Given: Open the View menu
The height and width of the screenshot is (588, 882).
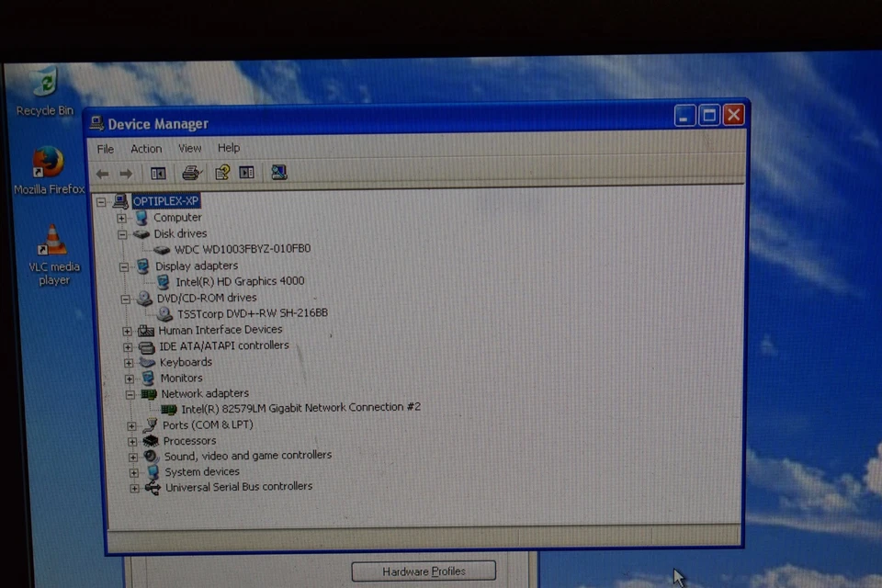Looking at the screenshot, I should pyautogui.click(x=189, y=148).
